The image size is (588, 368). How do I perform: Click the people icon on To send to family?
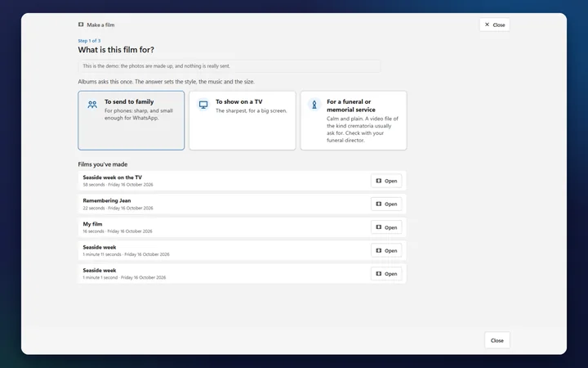[x=92, y=105]
